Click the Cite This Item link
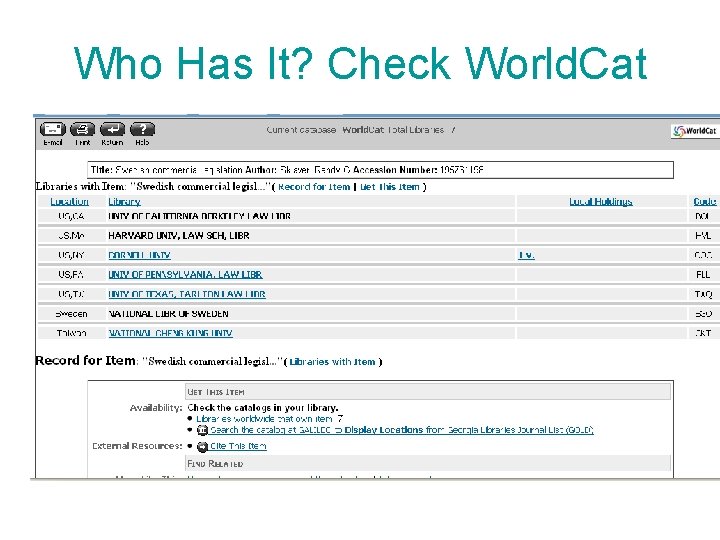Screen dimensions: 720x540 coord(238,446)
